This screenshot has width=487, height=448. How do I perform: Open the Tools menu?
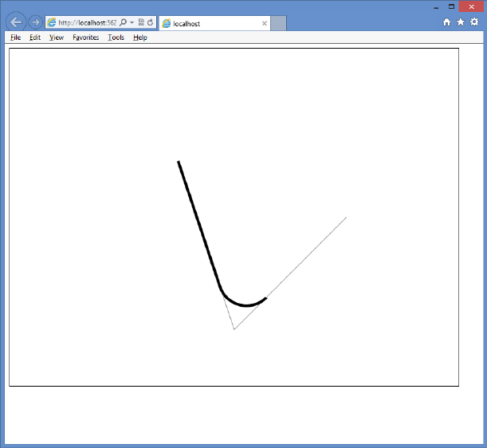116,37
